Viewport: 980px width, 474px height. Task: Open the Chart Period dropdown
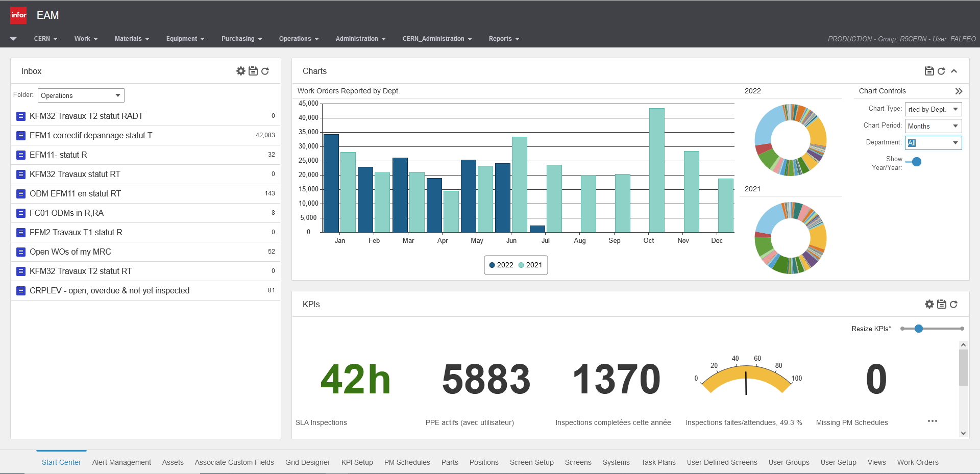(933, 126)
